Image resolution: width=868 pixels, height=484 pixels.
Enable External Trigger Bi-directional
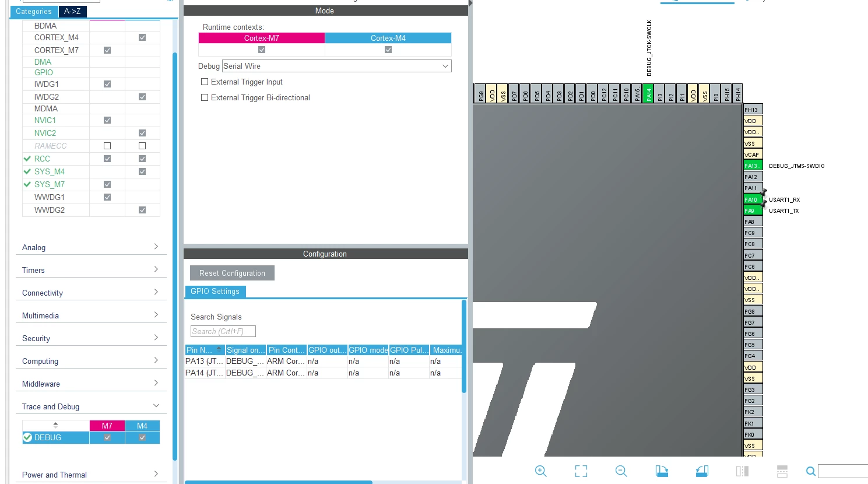(205, 98)
